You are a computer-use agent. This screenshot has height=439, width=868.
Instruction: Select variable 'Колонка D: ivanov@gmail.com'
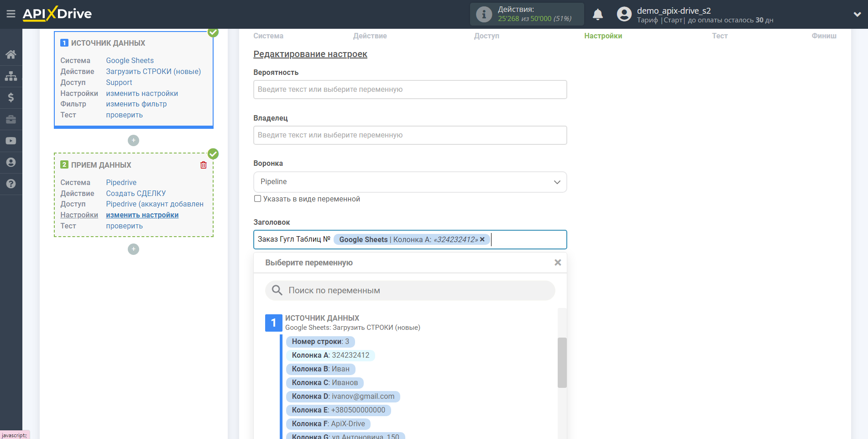click(343, 396)
